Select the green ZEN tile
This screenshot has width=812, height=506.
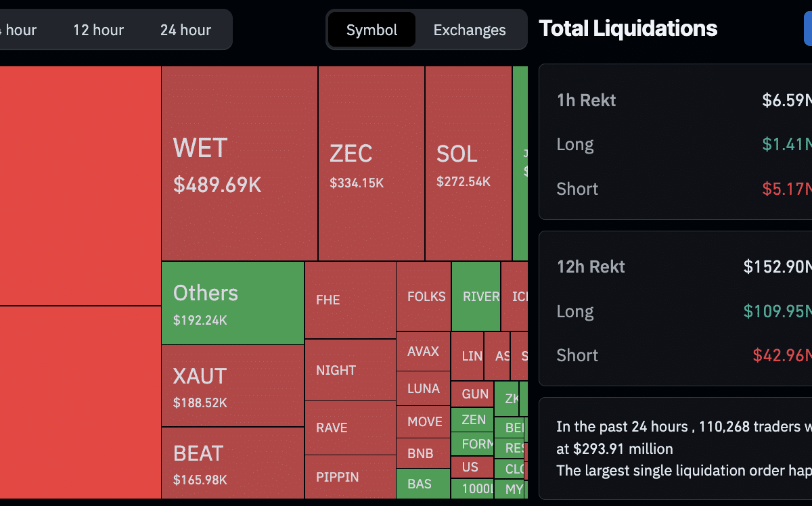tap(472, 419)
